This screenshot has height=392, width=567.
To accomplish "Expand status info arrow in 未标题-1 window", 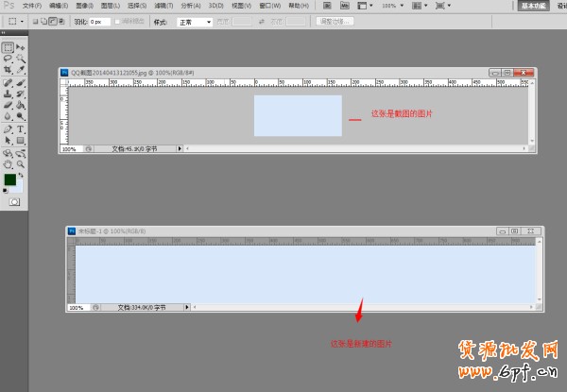I will pyautogui.click(x=186, y=307).
